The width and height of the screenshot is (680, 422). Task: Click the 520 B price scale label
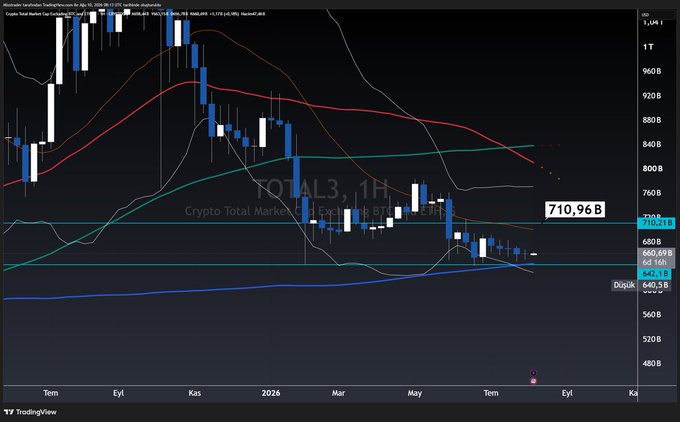click(x=652, y=339)
